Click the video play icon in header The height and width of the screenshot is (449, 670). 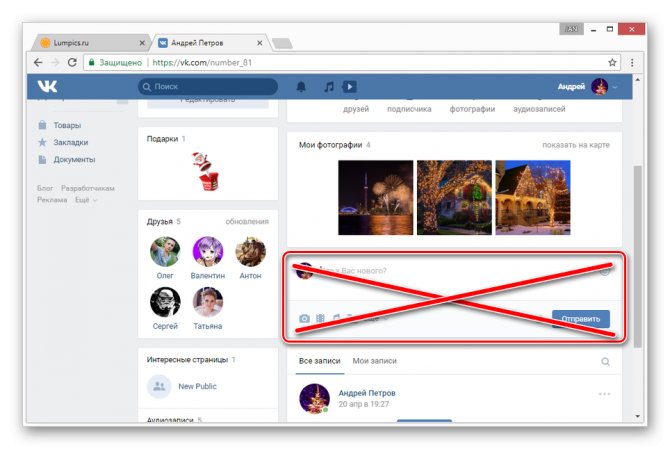click(350, 87)
